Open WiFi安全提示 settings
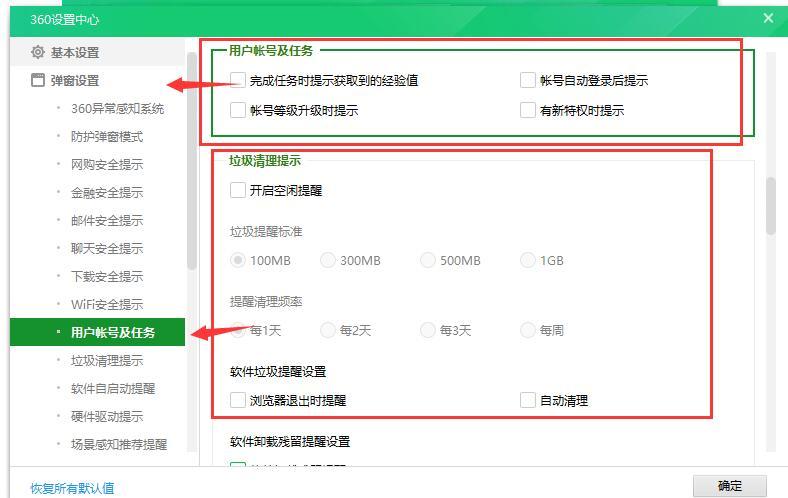788x498 pixels. coord(107,304)
